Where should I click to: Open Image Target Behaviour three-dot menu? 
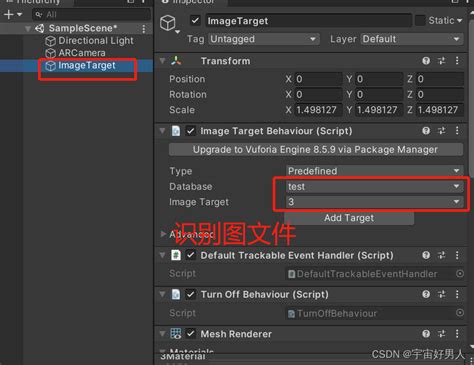[457, 131]
